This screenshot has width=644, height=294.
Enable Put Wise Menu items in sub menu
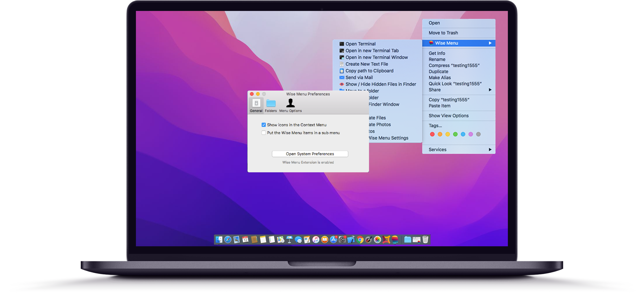coord(263,133)
